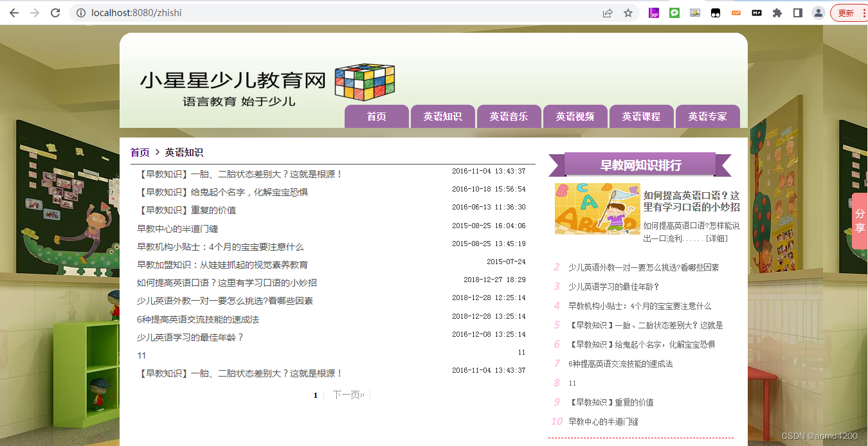Click the featured ABCD kid thumbnail

[x=597, y=209]
